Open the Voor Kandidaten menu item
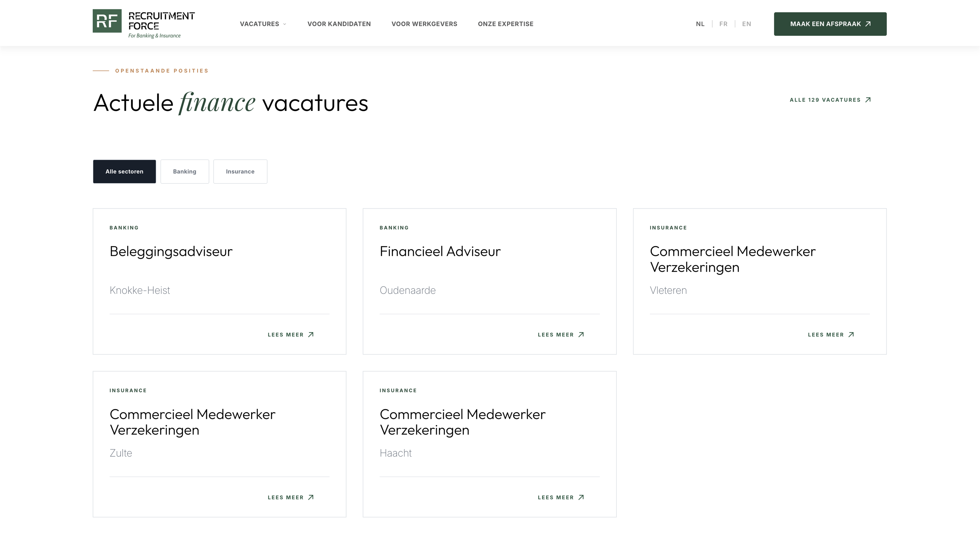The height and width of the screenshot is (534, 980). [x=339, y=24]
